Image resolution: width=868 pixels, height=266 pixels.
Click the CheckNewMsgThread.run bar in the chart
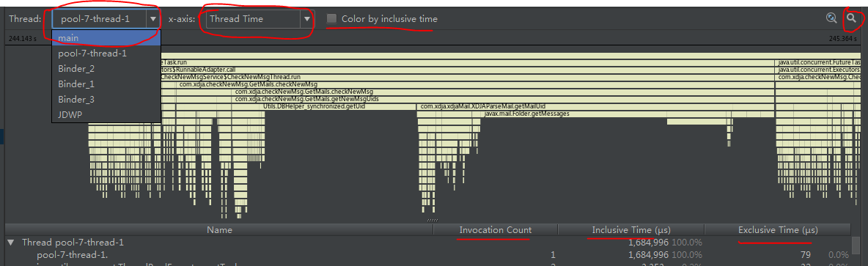467,78
